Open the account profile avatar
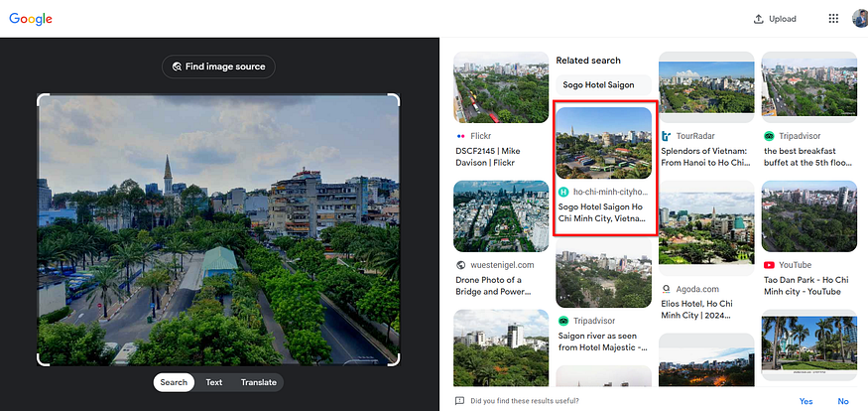 (x=859, y=19)
